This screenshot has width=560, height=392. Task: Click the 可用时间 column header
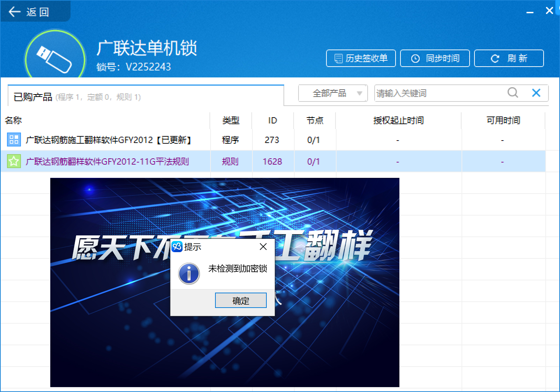[x=503, y=120]
